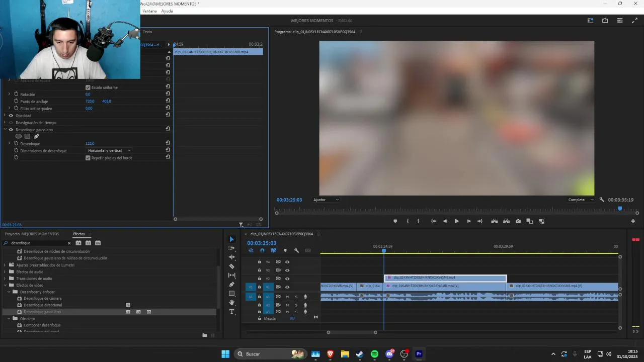Click the Desenfoque value 122,0

click(x=90, y=143)
